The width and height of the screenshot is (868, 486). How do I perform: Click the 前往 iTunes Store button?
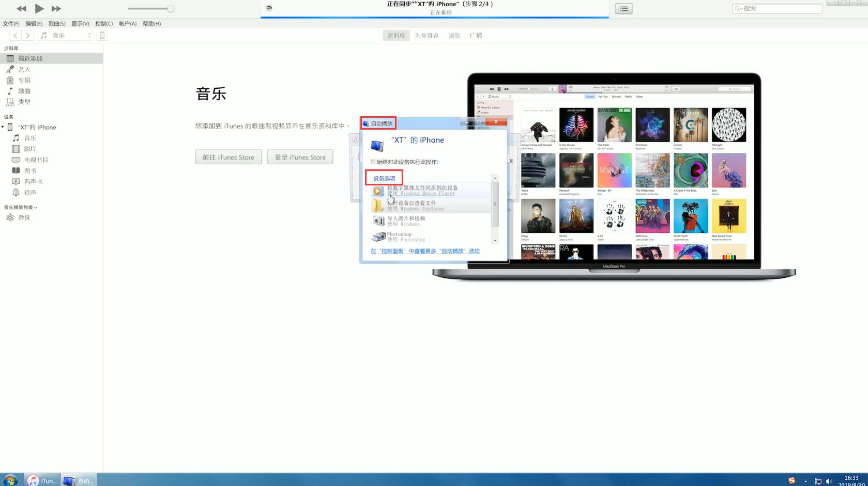coord(229,157)
